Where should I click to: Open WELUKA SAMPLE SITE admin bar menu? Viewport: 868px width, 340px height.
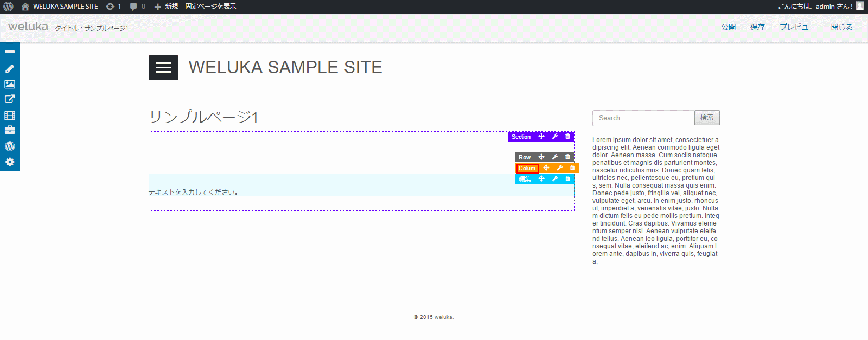click(60, 7)
